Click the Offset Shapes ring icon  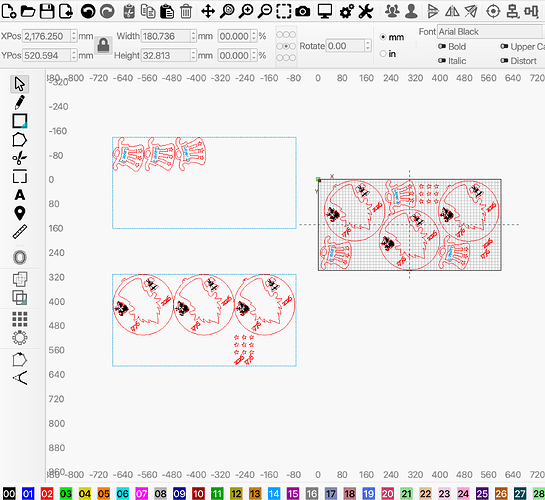pyautogui.click(x=20, y=257)
